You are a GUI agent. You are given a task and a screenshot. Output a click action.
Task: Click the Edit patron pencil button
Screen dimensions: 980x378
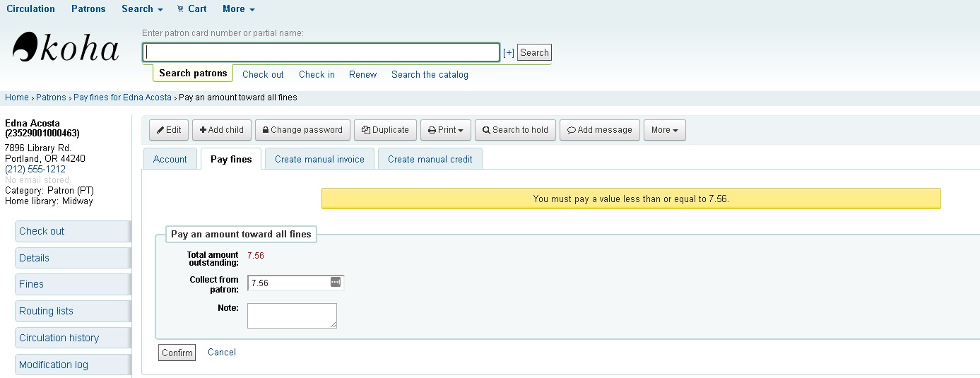[x=169, y=130]
